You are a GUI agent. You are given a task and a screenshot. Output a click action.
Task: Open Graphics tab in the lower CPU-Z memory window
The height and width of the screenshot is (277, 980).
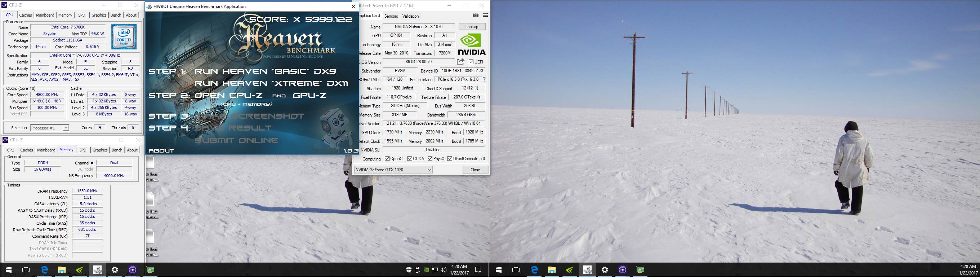[x=100, y=150]
